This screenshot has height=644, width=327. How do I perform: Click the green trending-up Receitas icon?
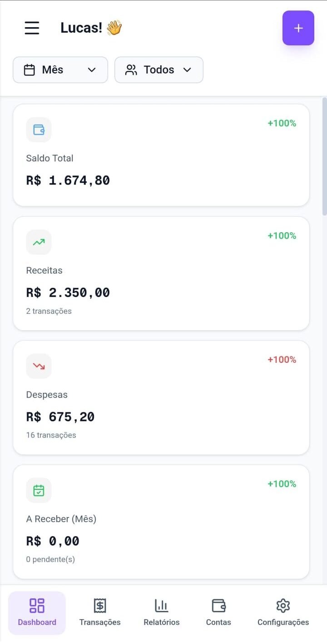pyautogui.click(x=39, y=242)
